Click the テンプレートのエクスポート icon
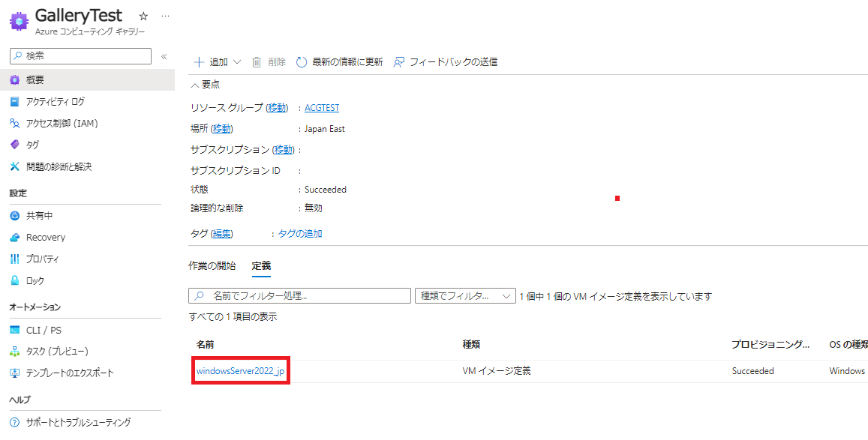 click(x=15, y=373)
